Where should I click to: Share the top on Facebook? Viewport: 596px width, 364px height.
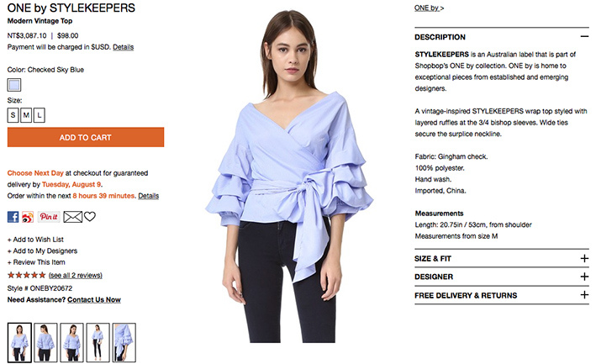coord(13,217)
